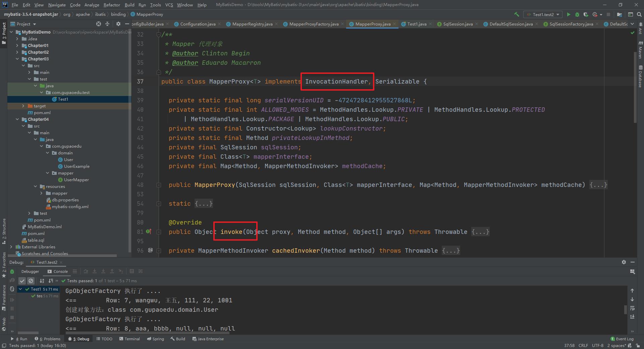Open the Terminal tool window
The image size is (644, 349).
point(129,339)
